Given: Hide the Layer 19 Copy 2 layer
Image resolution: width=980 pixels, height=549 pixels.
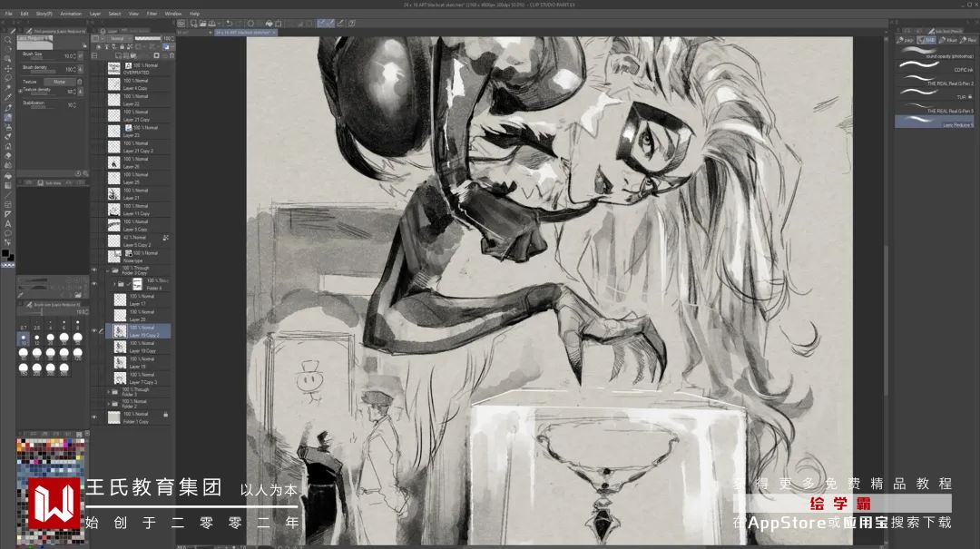Looking at the screenshot, I should pyautogui.click(x=93, y=331).
